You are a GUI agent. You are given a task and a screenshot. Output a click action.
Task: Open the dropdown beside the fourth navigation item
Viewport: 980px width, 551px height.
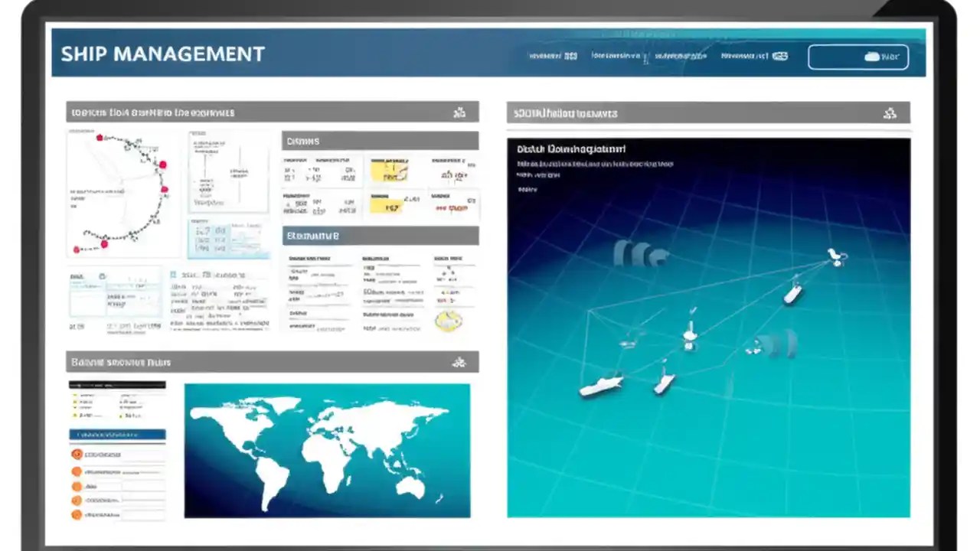coord(779,56)
